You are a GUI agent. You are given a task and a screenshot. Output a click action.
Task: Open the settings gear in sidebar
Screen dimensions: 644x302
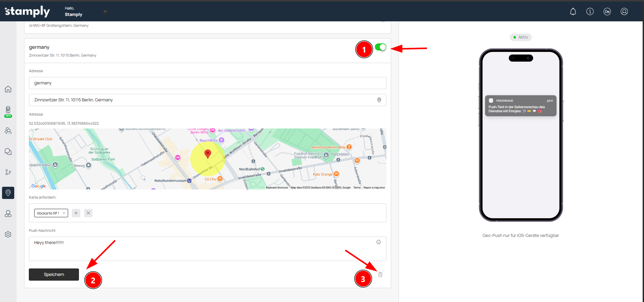coord(8,235)
